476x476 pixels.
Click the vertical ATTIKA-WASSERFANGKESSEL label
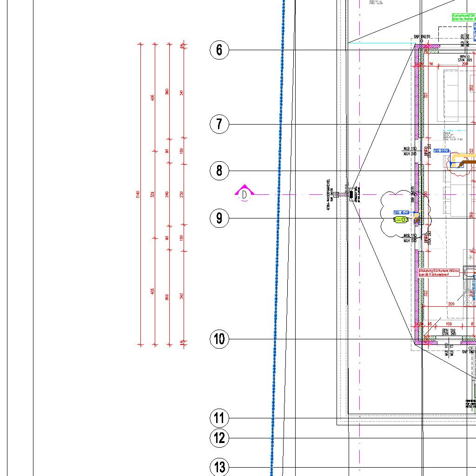pyautogui.click(x=328, y=195)
